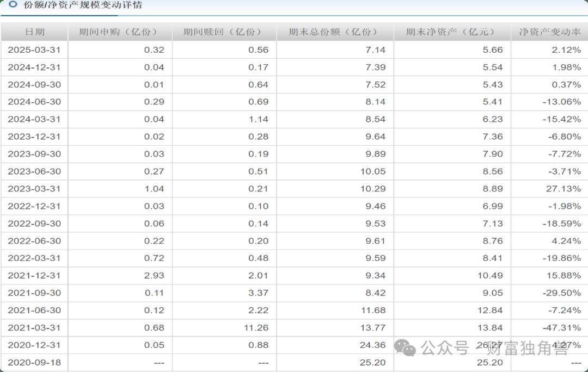
Task: Click the -13.06% change rate value
Action: pos(562,102)
